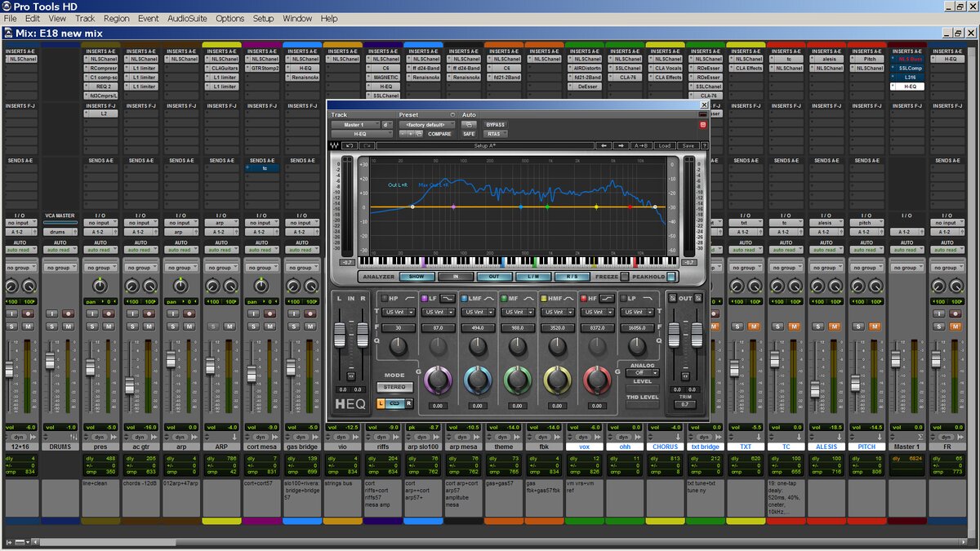Click the undo arrow in H-EQ toolbar
Screen dimensions: 980x551
point(350,145)
